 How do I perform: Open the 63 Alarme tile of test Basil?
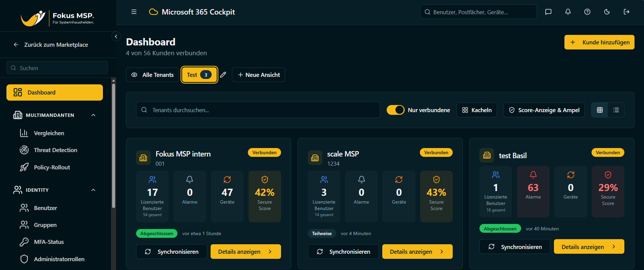533,192
